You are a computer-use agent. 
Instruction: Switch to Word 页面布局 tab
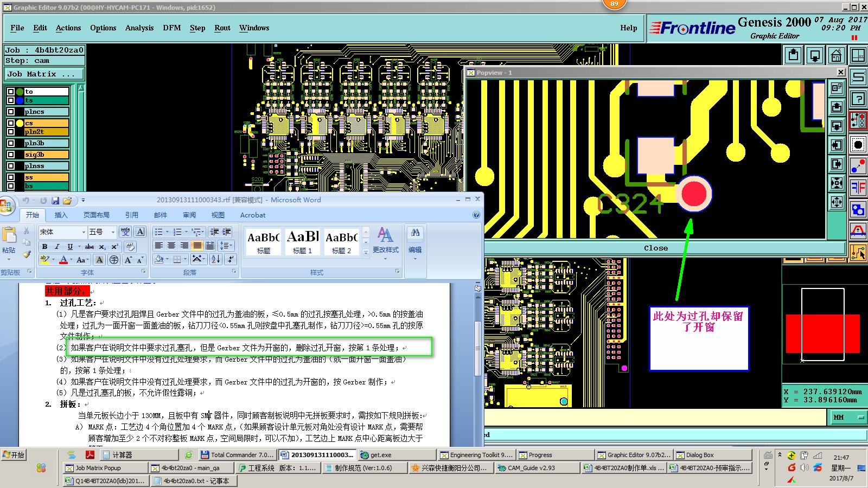pos(97,215)
